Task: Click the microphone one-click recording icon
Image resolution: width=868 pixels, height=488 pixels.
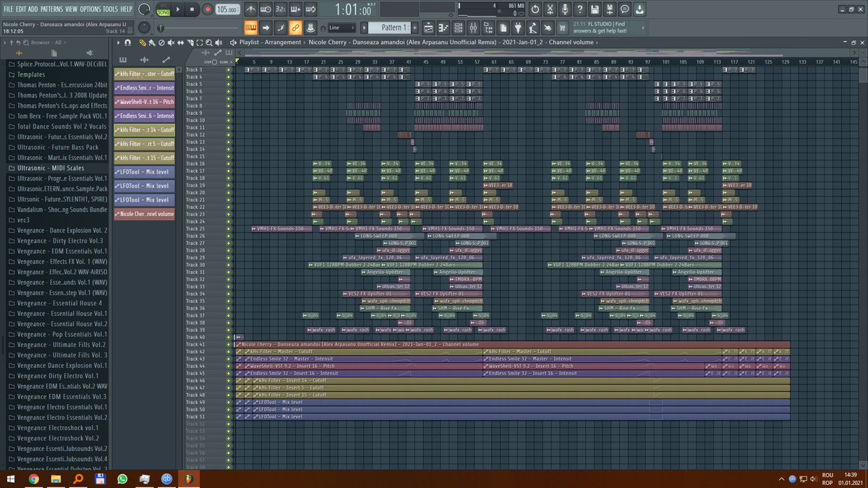Action: click(x=565, y=9)
